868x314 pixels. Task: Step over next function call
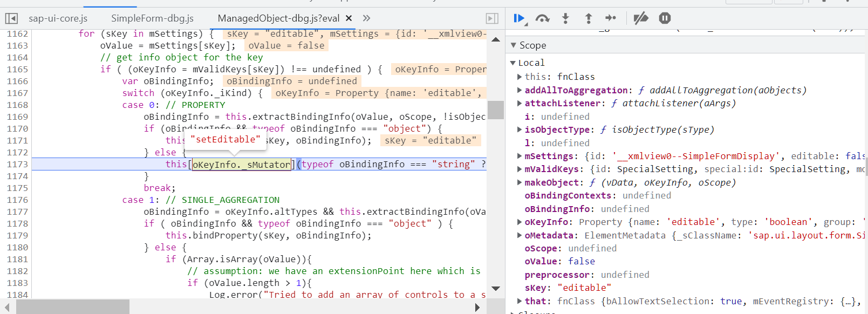click(542, 18)
